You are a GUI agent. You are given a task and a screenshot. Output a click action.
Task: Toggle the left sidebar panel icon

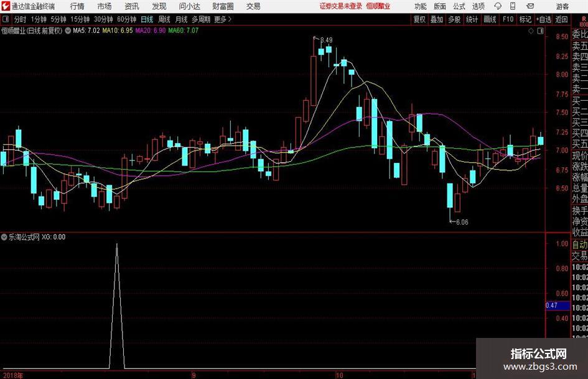6,19
